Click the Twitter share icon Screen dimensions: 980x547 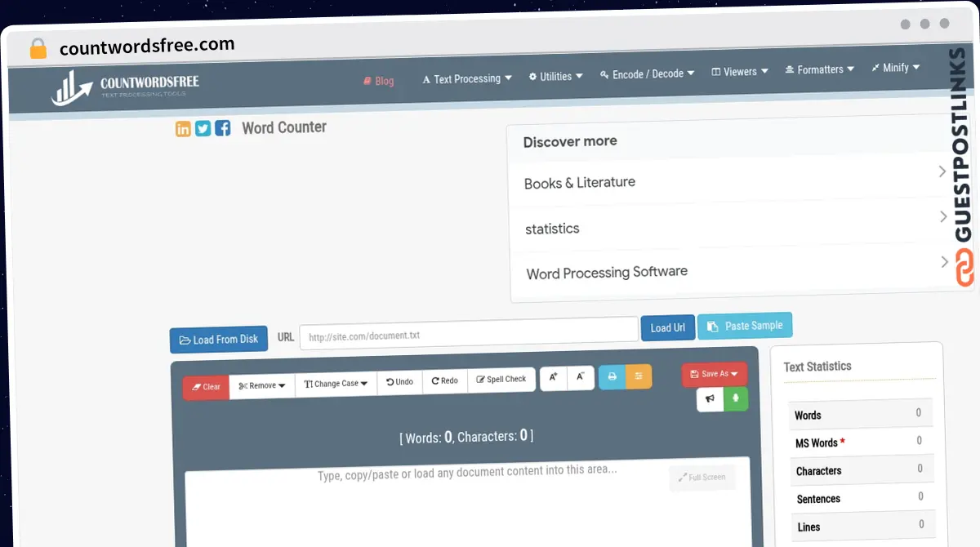click(x=203, y=128)
